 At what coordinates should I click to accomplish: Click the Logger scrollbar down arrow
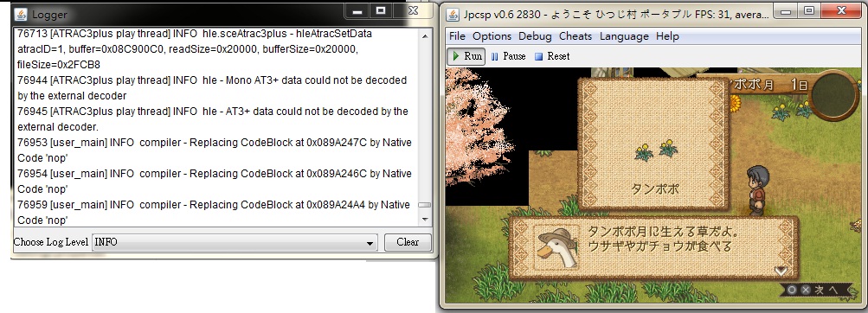coord(425,220)
